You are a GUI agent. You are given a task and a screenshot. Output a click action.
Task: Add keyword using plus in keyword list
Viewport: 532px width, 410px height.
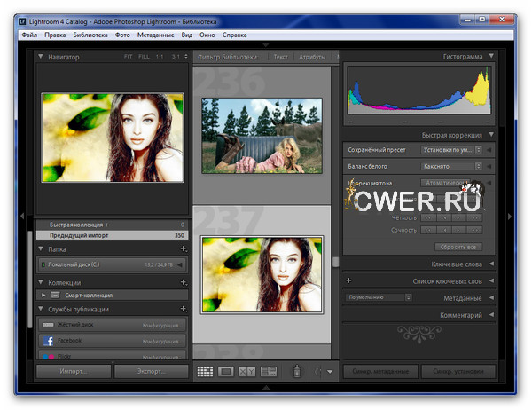(348, 281)
